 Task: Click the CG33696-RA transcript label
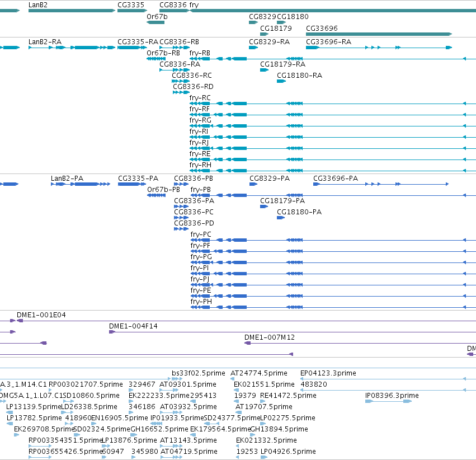[x=328, y=41]
